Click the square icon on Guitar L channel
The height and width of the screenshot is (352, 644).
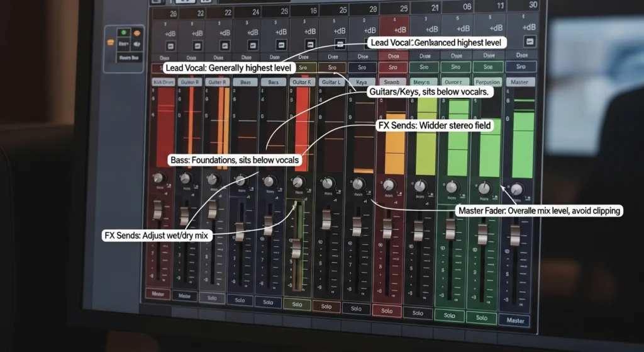(340, 43)
